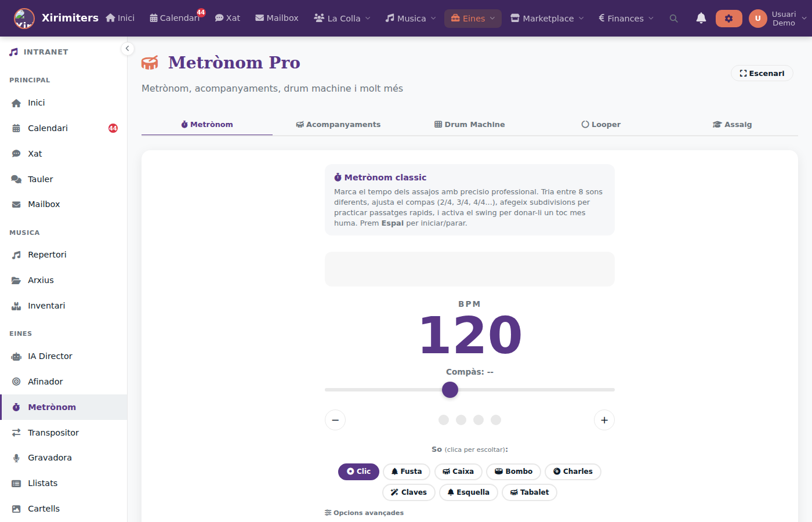Open the Cartells section
812x522 pixels.
tap(43, 508)
